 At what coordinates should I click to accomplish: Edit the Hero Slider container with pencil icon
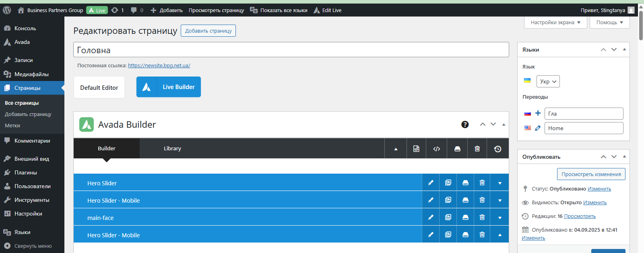point(431,183)
